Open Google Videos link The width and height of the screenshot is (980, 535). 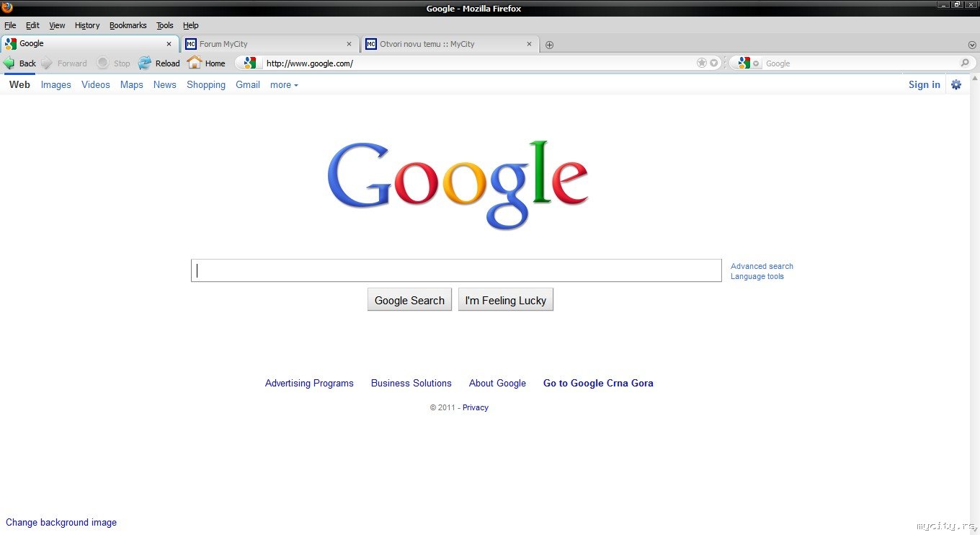[x=96, y=84]
